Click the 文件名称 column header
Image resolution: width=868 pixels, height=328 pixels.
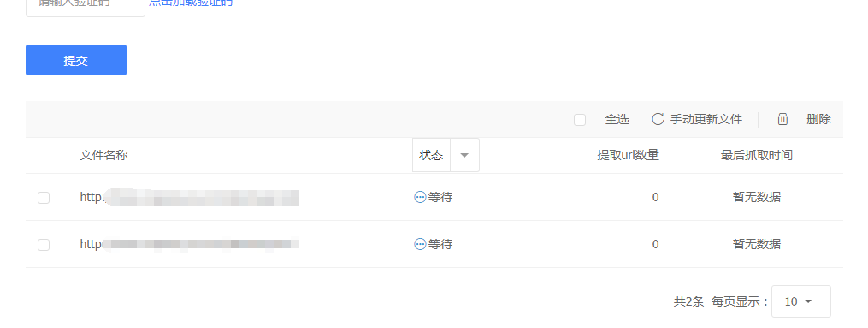click(104, 155)
